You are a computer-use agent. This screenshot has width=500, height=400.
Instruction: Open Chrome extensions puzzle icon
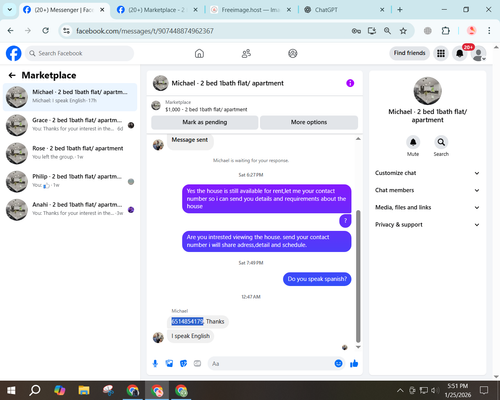(446, 31)
